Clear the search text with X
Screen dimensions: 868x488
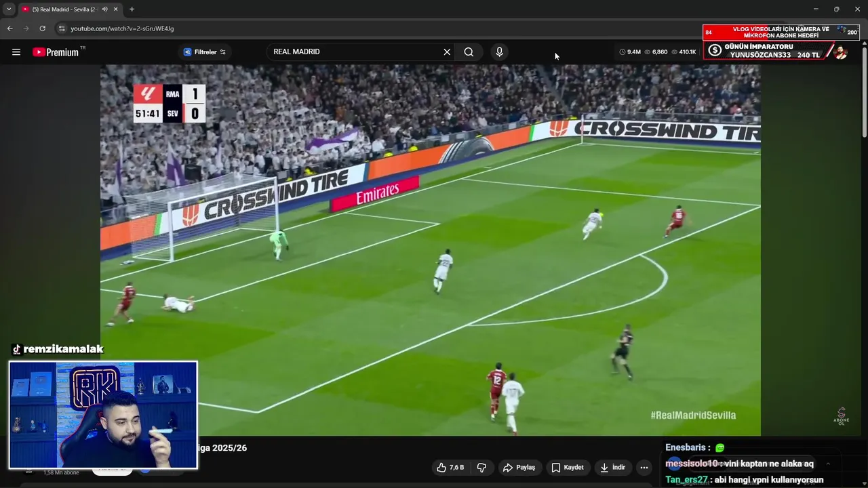pos(447,52)
